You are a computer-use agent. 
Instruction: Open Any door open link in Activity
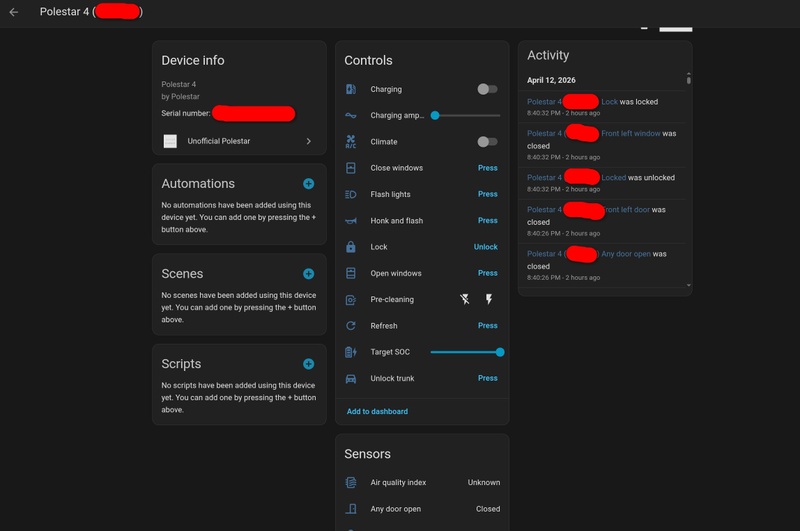pyautogui.click(x=626, y=254)
